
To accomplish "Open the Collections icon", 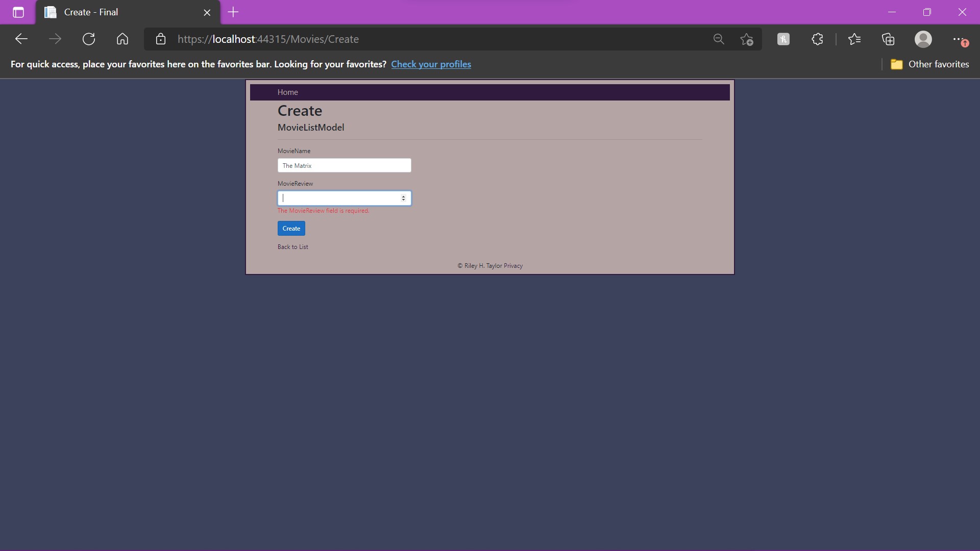I will pos(888,39).
